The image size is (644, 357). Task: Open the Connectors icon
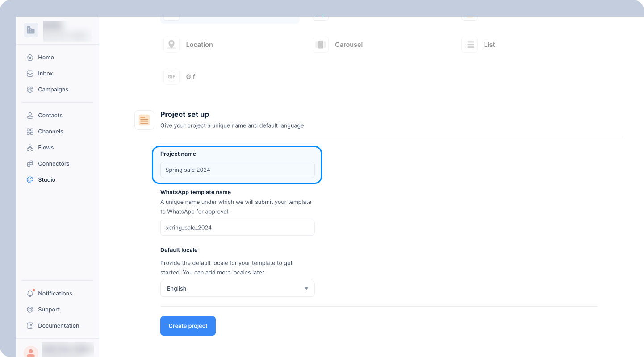30,164
